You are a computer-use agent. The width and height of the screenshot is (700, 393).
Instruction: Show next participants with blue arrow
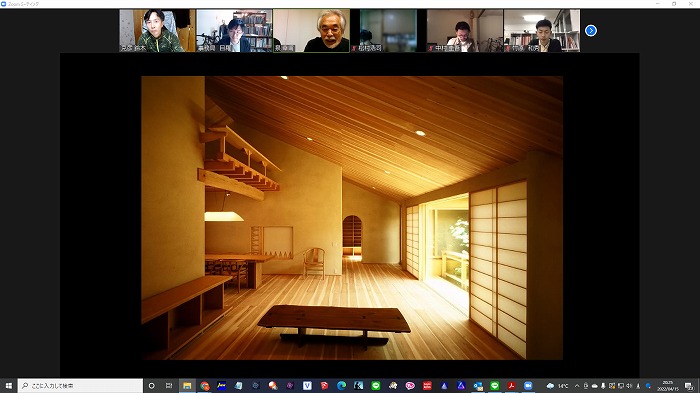coord(591,30)
